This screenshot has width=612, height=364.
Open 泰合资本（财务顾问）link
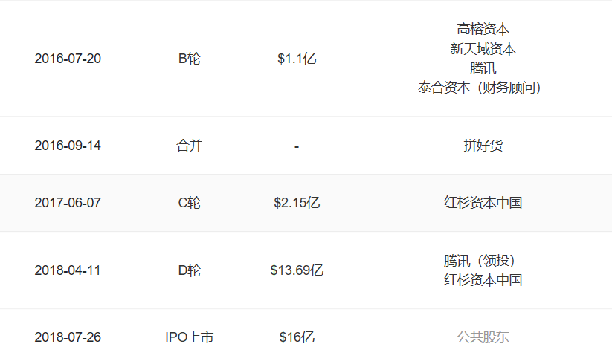coord(480,88)
